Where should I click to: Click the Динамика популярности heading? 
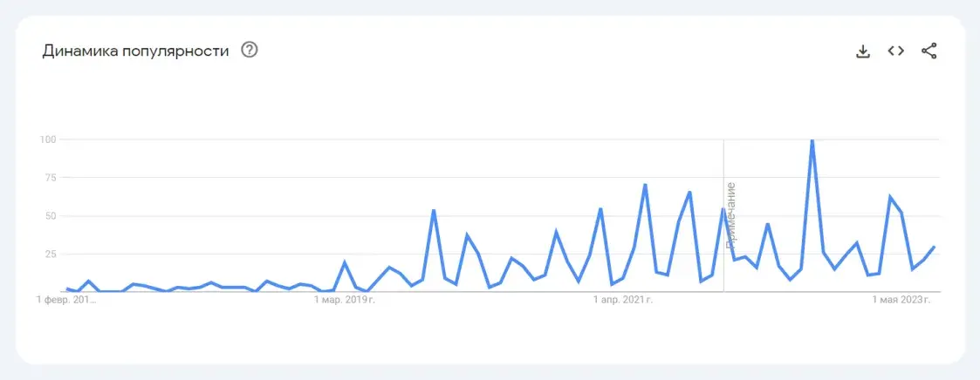(135, 51)
